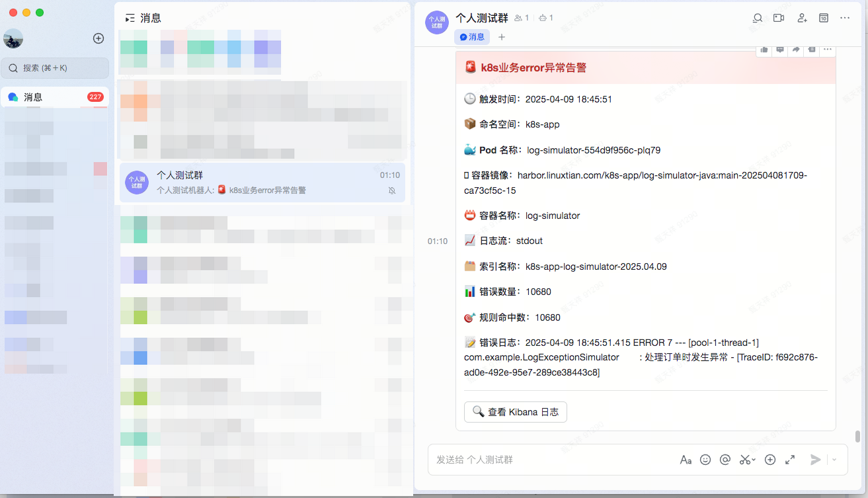Click the add member icon
Viewport: 868px width, 498px height.
[x=802, y=18]
